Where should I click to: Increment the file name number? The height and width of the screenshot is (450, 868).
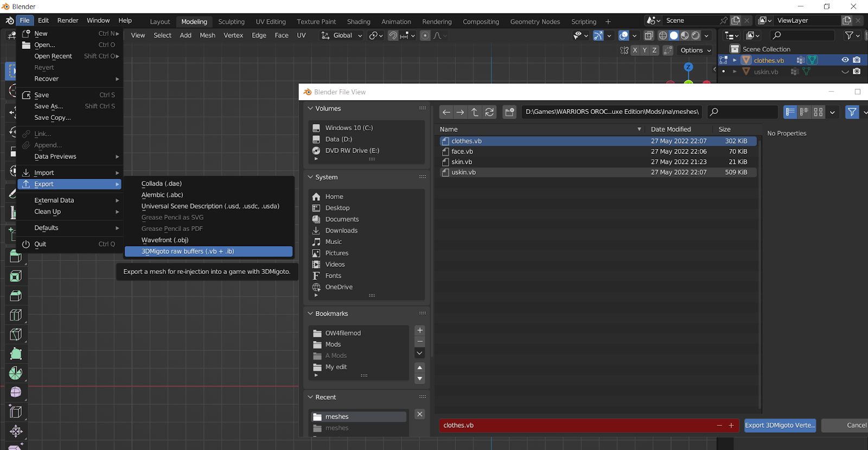(731, 426)
